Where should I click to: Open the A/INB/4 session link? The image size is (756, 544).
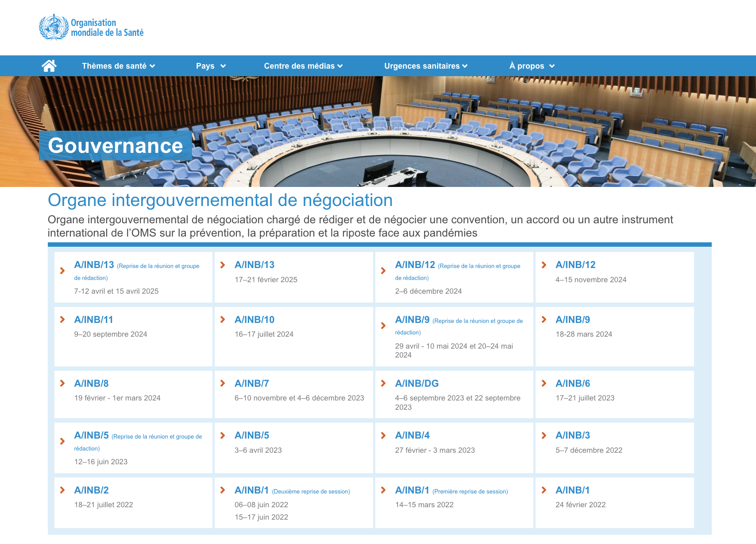413,435
